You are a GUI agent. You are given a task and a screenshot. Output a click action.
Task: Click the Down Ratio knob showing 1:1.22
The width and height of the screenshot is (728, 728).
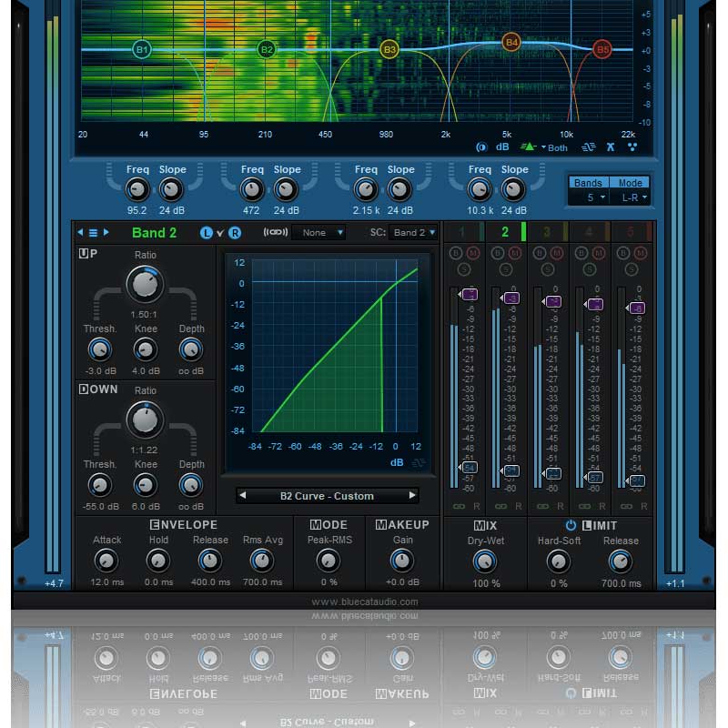145,420
